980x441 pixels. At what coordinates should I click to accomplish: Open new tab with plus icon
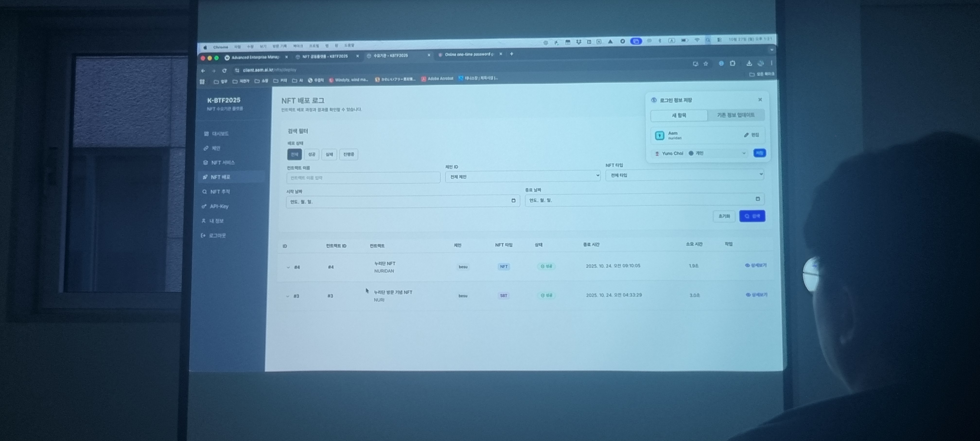[x=511, y=54]
